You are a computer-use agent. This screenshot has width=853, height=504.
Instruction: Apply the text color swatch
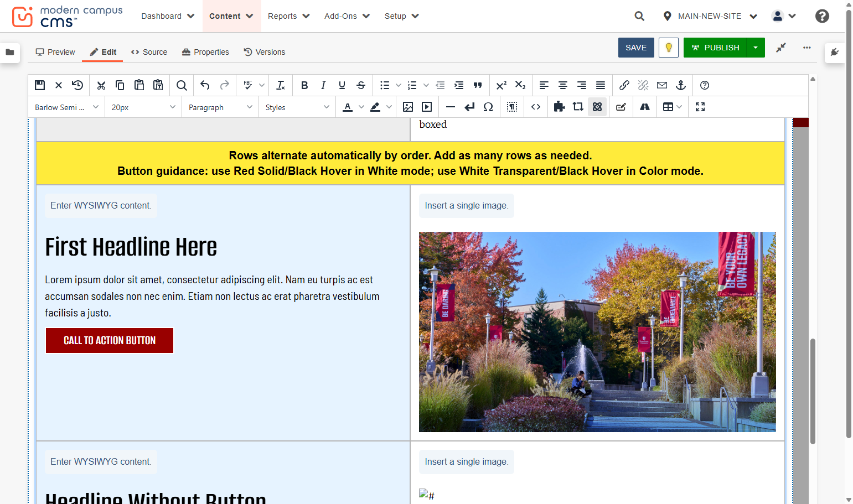(348, 107)
